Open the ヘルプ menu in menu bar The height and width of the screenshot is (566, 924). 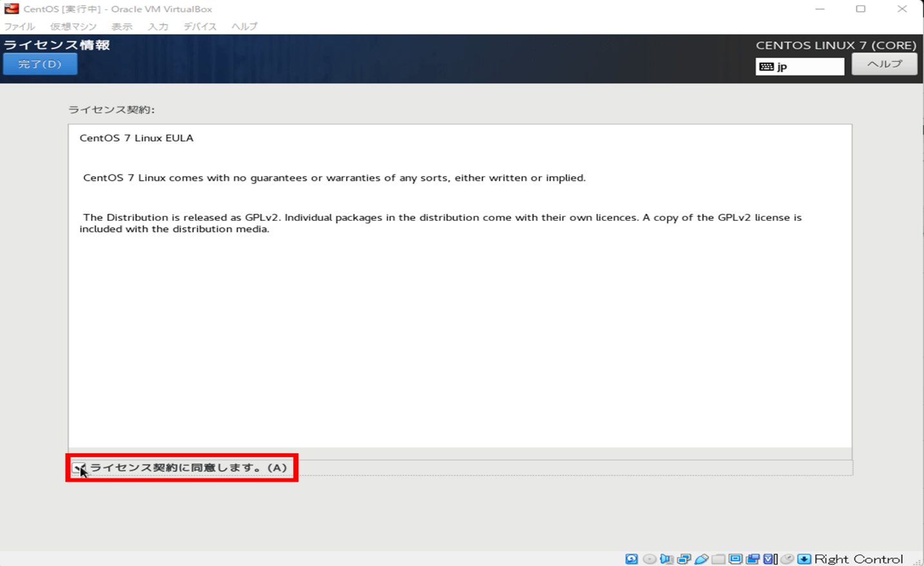pos(244,26)
